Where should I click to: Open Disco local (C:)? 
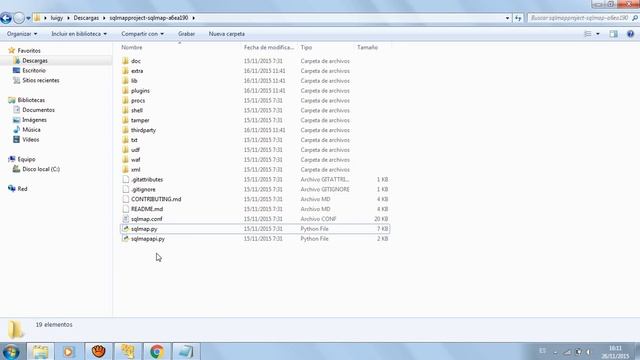point(41,169)
